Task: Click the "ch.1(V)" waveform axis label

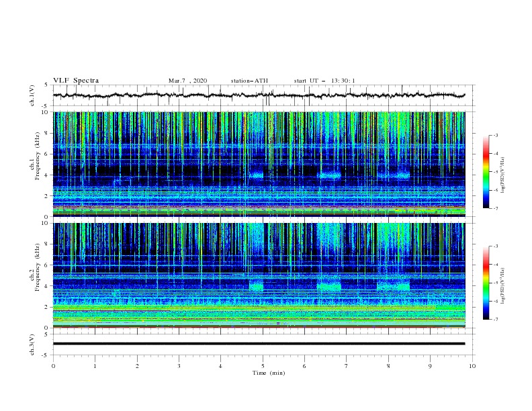Action: pos(32,95)
